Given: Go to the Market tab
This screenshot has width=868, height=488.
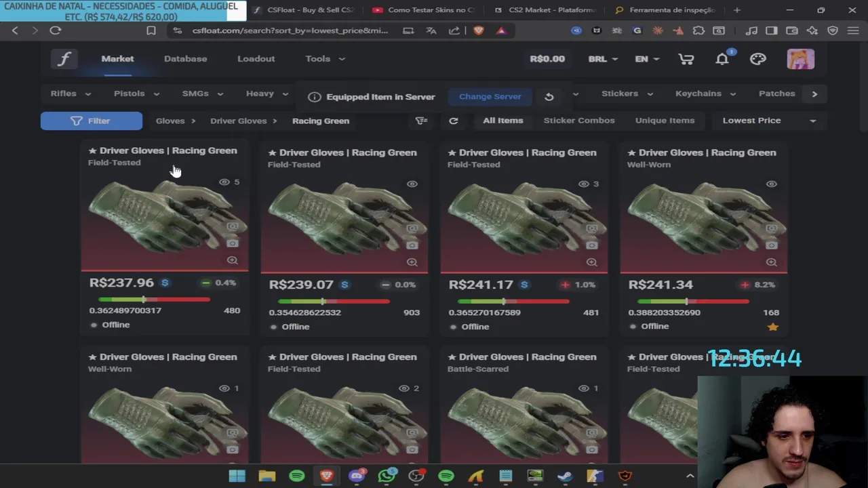Looking at the screenshot, I should pos(117,59).
